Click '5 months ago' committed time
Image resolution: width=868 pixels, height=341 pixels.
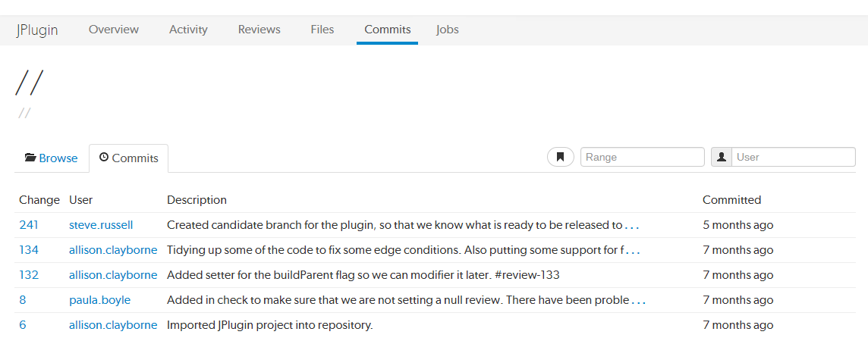(x=738, y=225)
